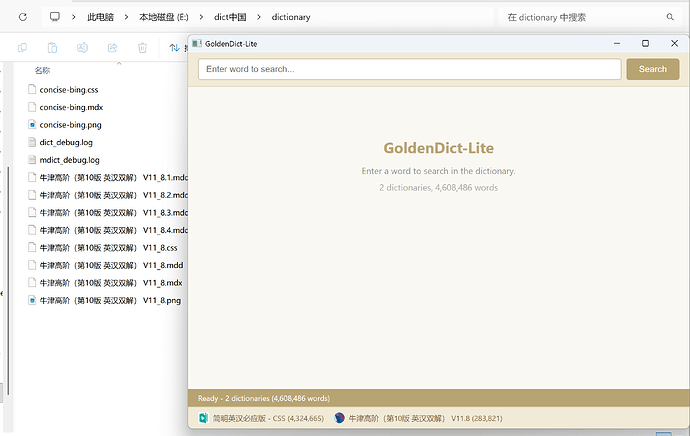This screenshot has width=690, height=436.
Task: Expand the chevron after dict中国 breadcrumb
Action: [x=259, y=17]
